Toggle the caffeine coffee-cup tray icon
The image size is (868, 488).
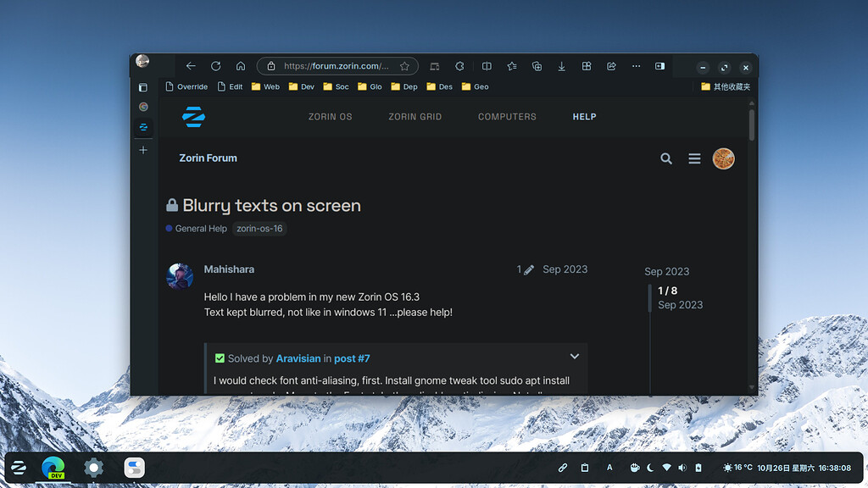point(634,467)
